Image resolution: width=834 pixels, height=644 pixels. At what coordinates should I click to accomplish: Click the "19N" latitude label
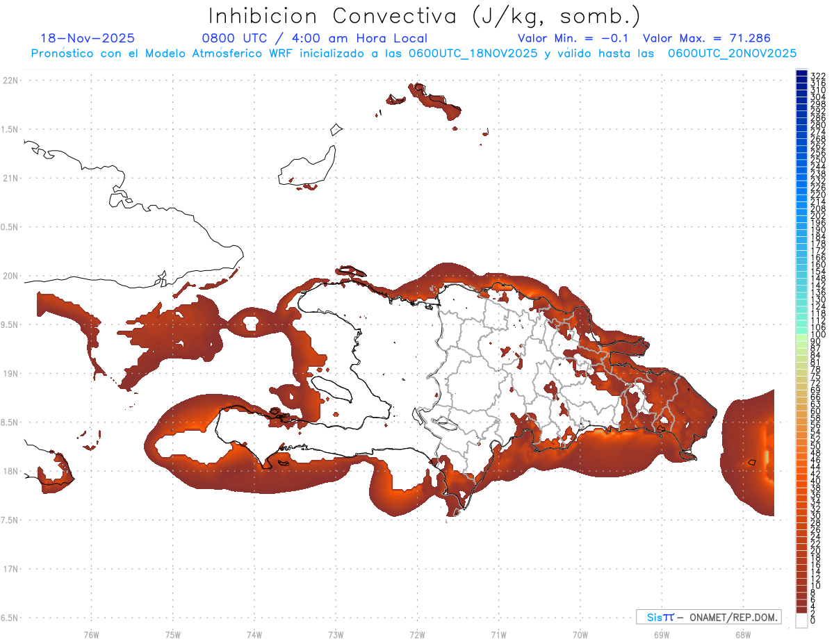coord(10,373)
